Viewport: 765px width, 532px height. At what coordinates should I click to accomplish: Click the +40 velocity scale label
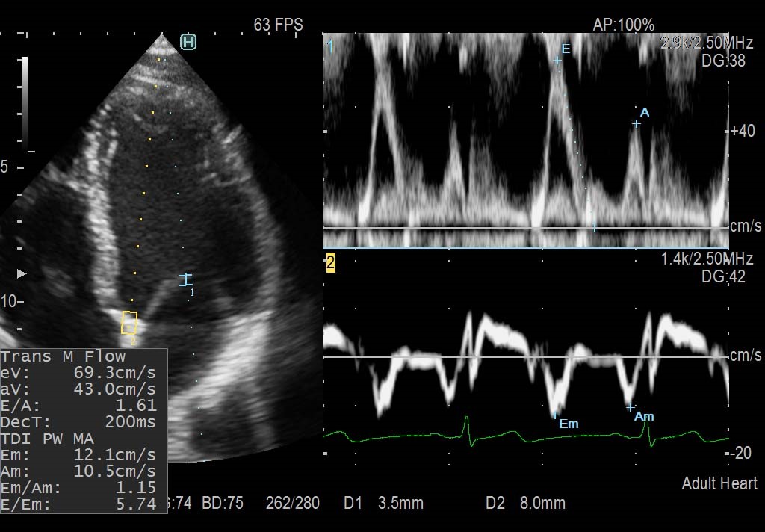[x=743, y=131]
